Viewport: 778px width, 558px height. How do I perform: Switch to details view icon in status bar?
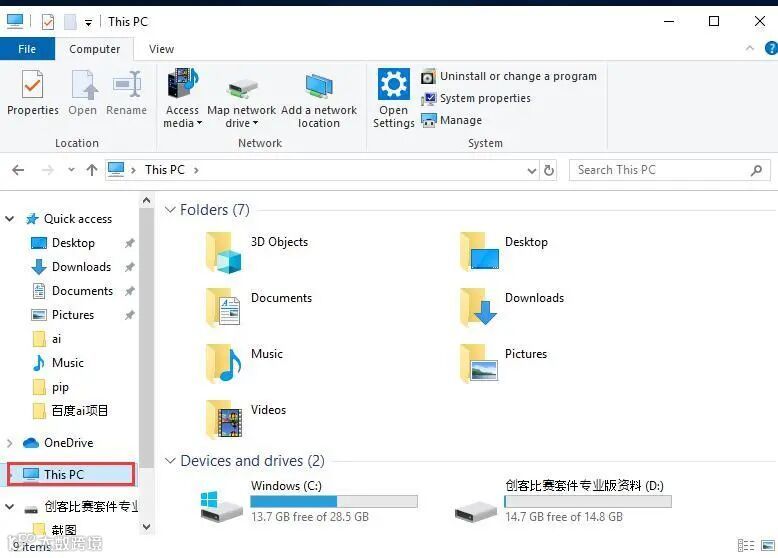coord(746,545)
